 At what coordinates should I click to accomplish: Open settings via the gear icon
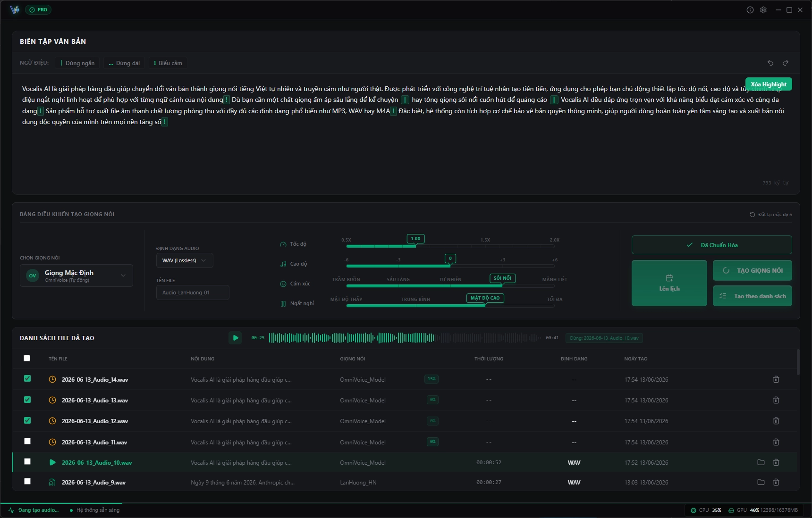763,10
